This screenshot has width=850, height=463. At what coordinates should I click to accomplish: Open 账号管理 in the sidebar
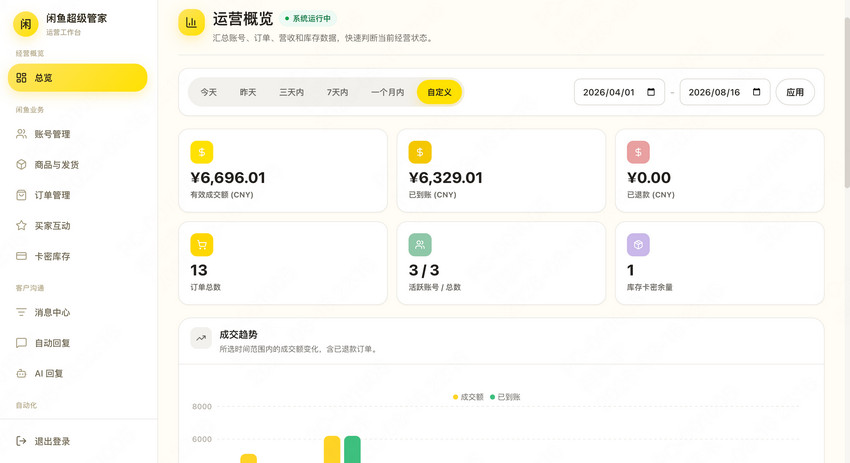78,134
